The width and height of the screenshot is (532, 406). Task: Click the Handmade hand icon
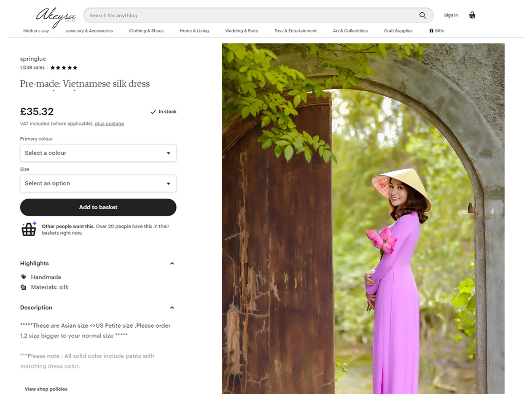pyautogui.click(x=24, y=277)
